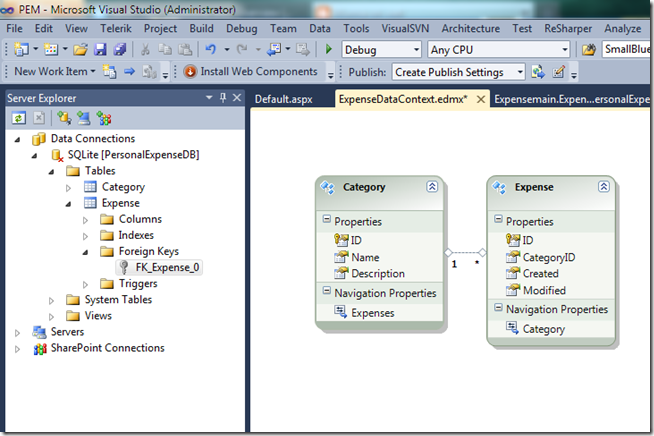Viewport: 654px width, 436px height.
Task: Collapse the Category entity shape
Action: 432,186
